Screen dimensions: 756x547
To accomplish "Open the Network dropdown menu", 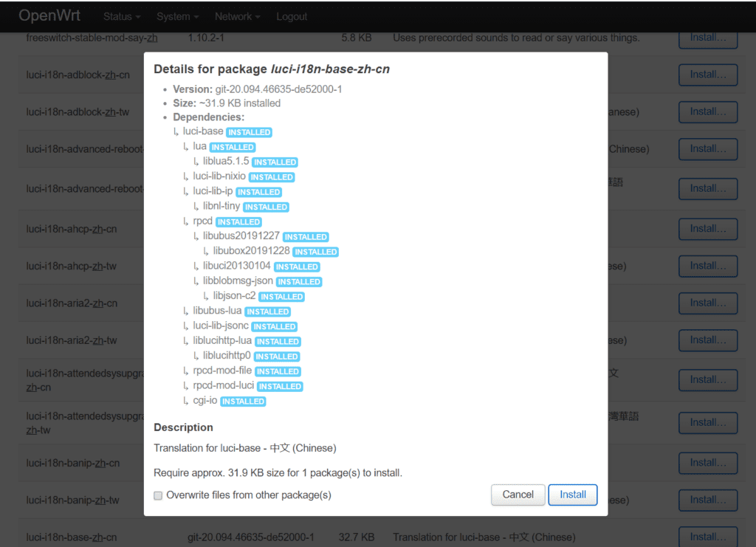I will point(236,16).
